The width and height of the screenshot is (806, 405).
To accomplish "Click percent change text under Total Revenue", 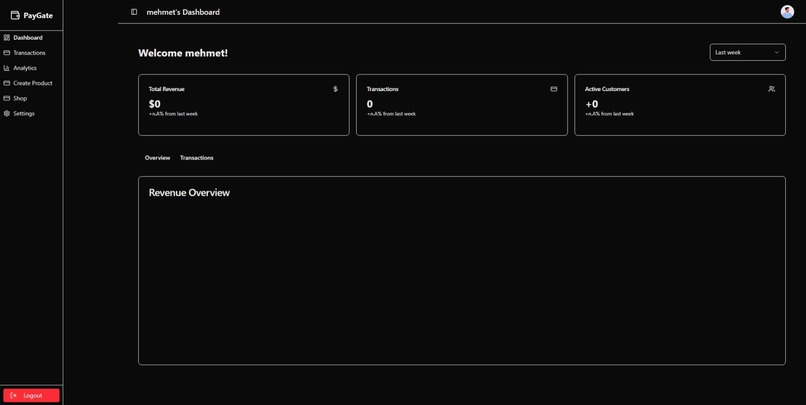I will 173,114.
